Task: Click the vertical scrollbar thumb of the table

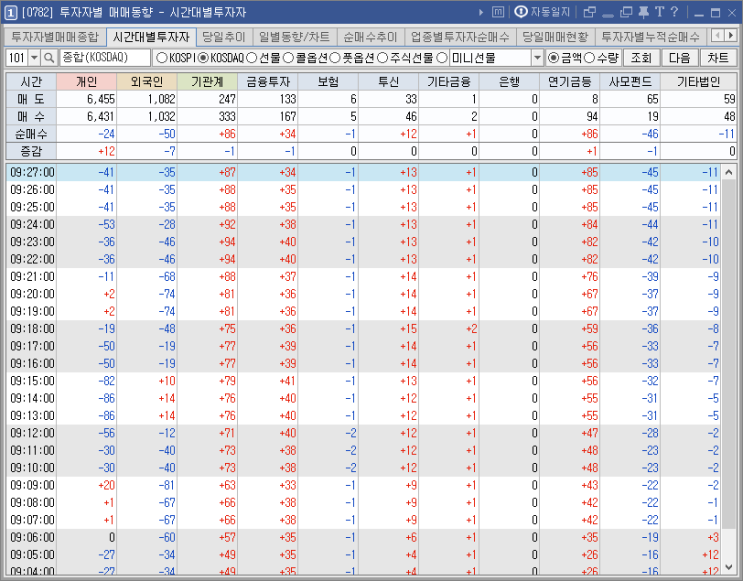Action: pyautogui.click(x=729, y=354)
